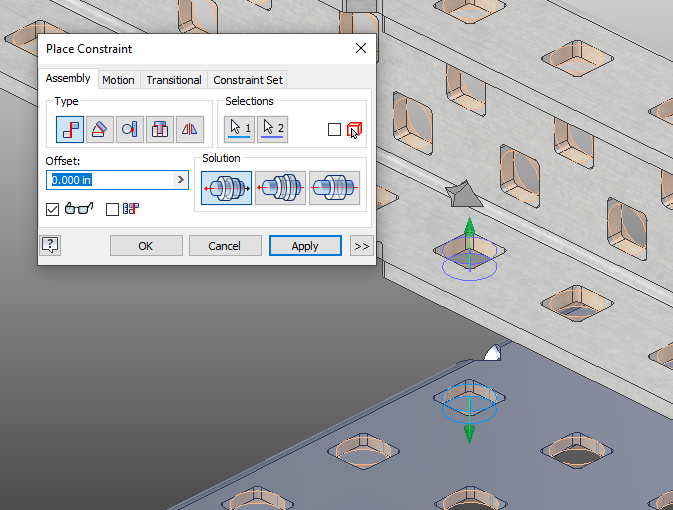Uncheck the show preview checkbox
Screen dimensions: 673x510
click(x=52, y=209)
